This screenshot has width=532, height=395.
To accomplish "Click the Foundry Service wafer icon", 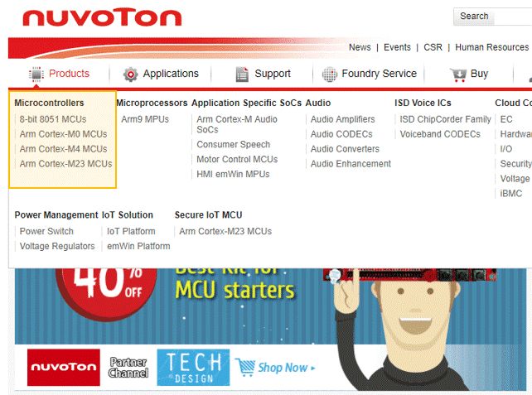I will 329,75.
